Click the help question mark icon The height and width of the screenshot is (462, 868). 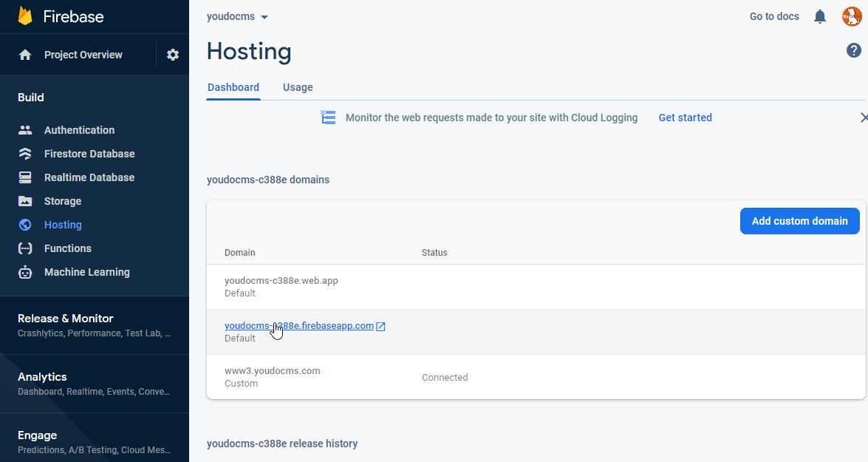click(854, 50)
